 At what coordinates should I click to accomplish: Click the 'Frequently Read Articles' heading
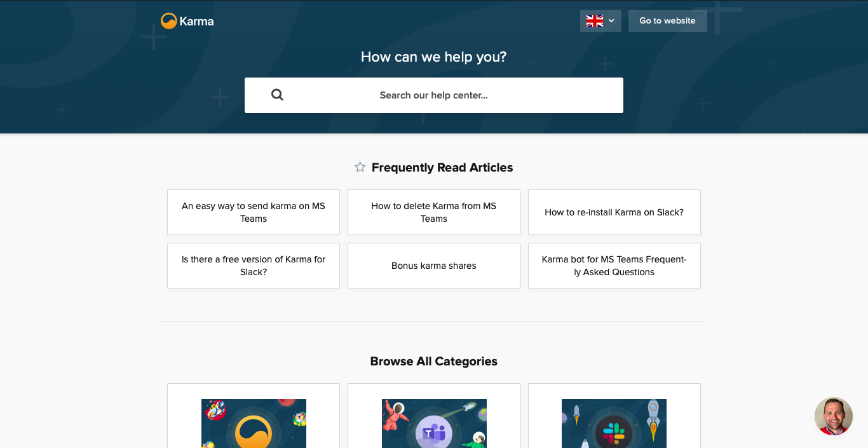442,168
